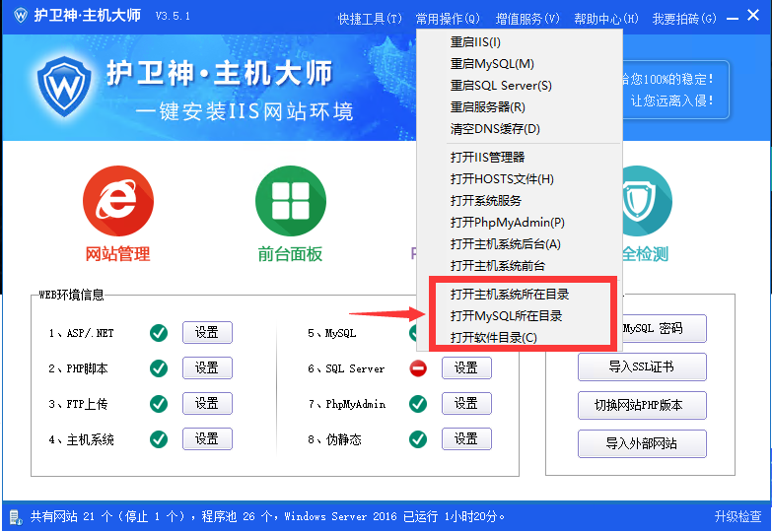The height and width of the screenshot is (532, 772).
Task: Click the 导入SSL证书 button
Action: pos(641,367)
